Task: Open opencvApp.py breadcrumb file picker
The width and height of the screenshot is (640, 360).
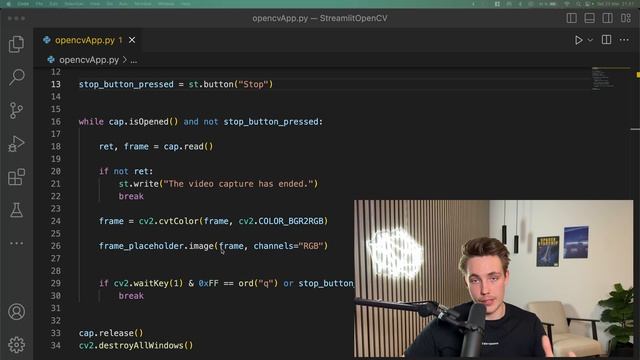Action: click(89, 60)
